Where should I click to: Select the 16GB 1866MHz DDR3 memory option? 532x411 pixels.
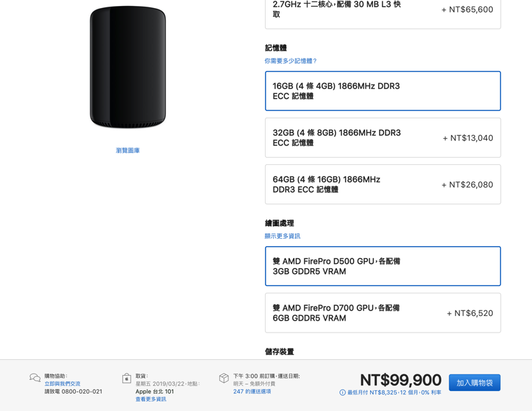(383, 91)
